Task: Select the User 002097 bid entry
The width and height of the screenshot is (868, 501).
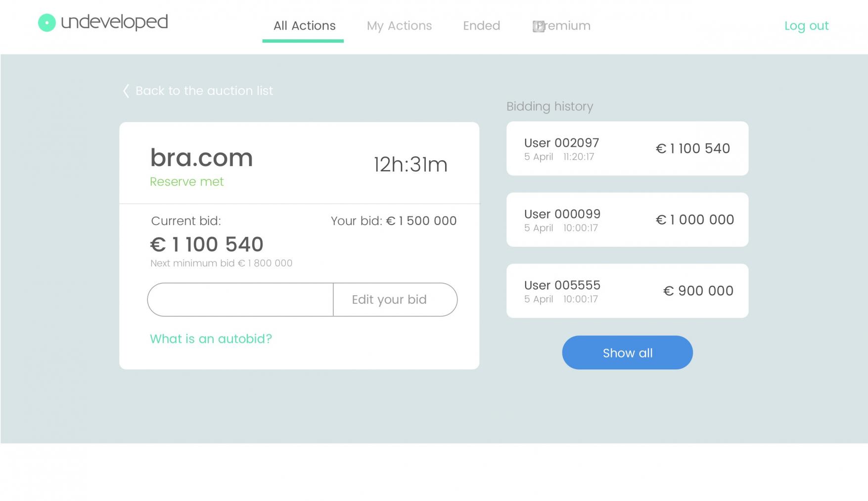Action: (627, 148)
